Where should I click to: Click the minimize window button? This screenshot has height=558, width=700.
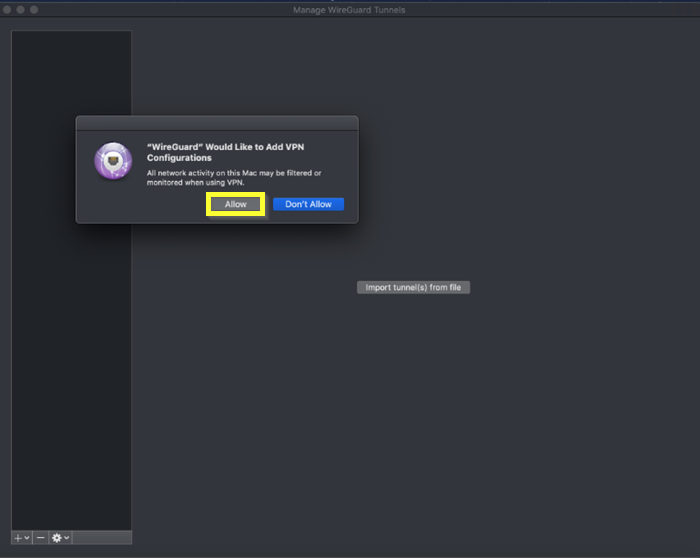point(21,9)
